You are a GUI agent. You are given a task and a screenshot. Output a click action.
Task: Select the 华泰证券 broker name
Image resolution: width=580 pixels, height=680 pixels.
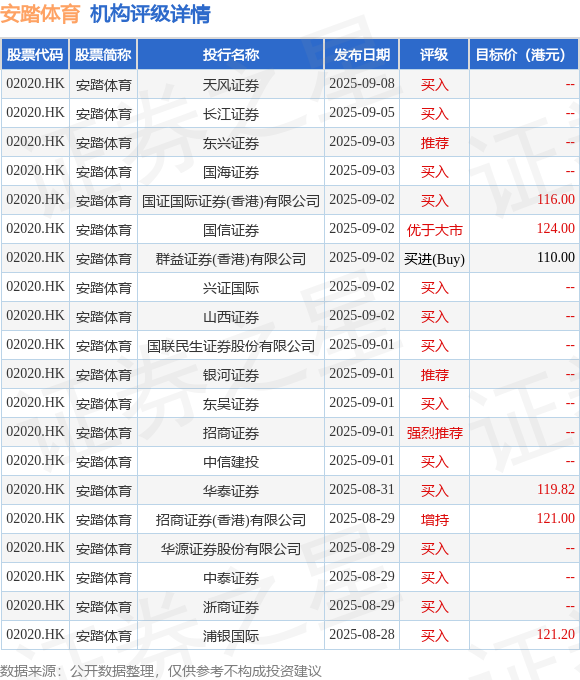(231, 491)
